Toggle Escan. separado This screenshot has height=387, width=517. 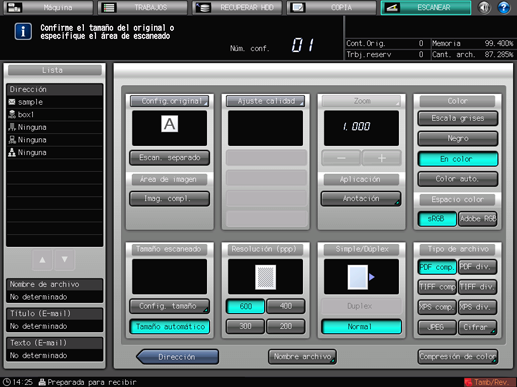tap(169, 158)
